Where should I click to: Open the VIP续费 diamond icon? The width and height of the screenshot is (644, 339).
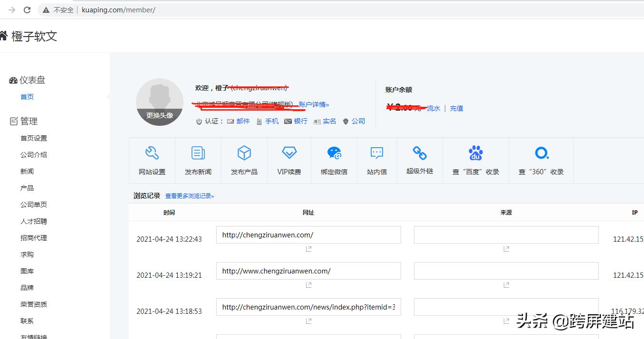289,153
